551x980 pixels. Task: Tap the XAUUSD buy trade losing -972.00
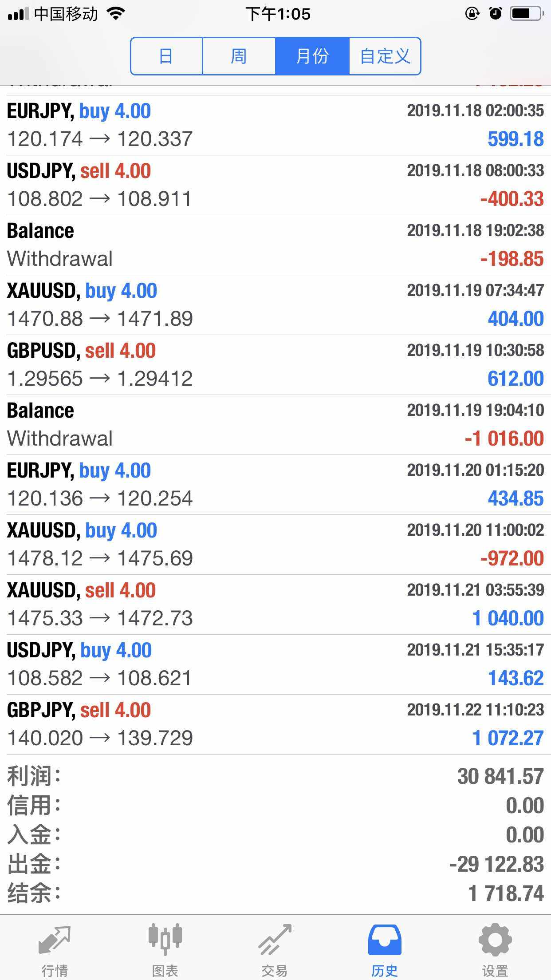pyautogui.click(x=275, y=545)
